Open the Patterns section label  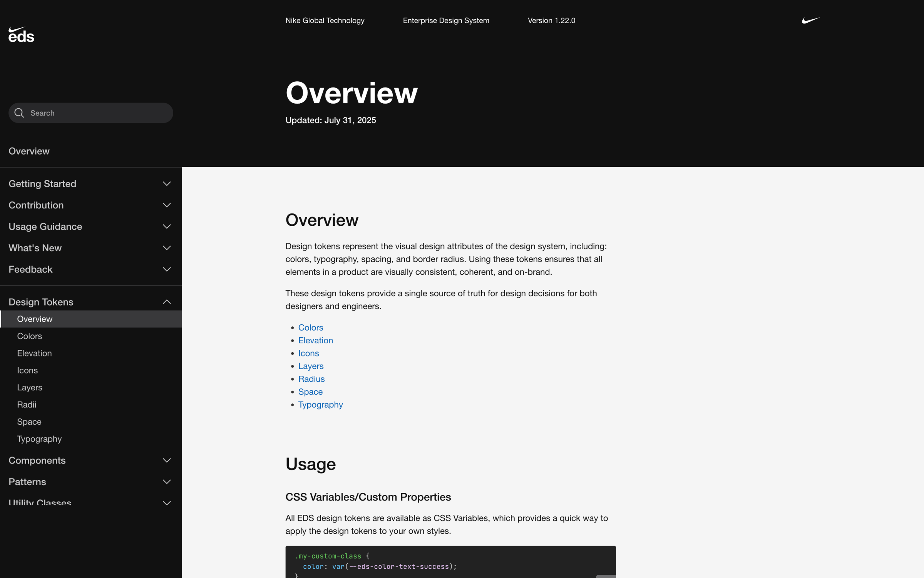click(27, 482)
